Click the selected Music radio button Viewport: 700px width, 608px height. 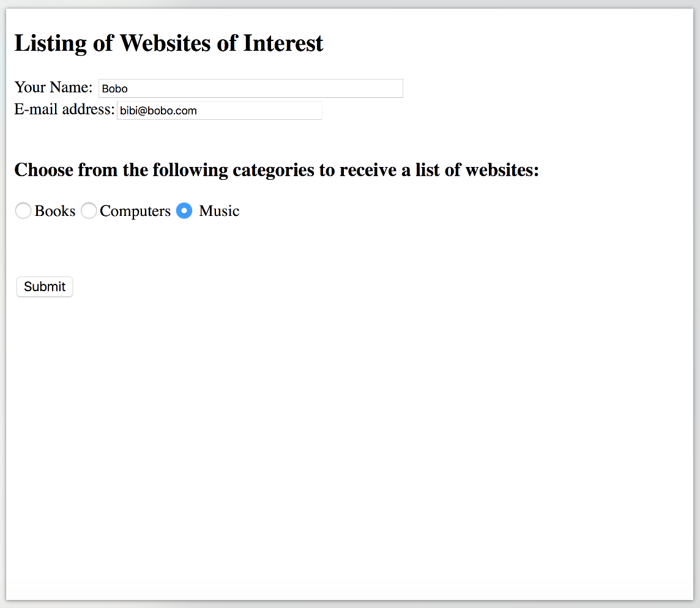[184, 211]
